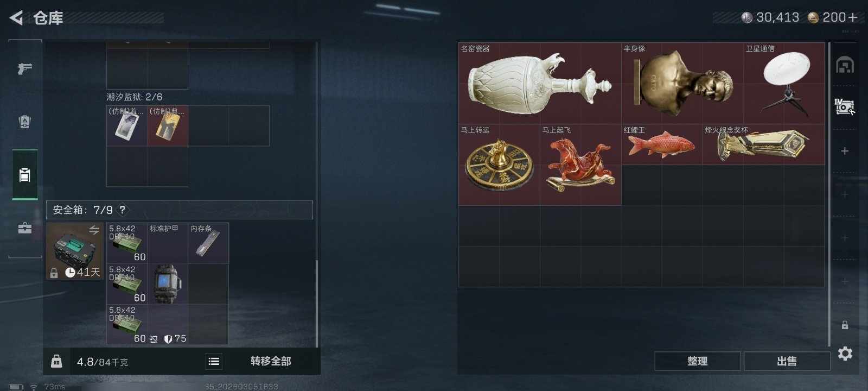This screenshot has height=391, width=868.
Task: Select the 名窑瓷器 porcelain vase item
Action: (x=540, y=84)
